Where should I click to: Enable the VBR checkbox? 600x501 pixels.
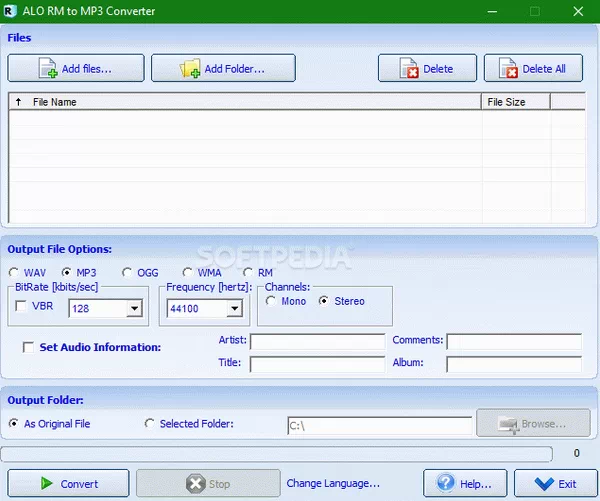tap(21, 307)
